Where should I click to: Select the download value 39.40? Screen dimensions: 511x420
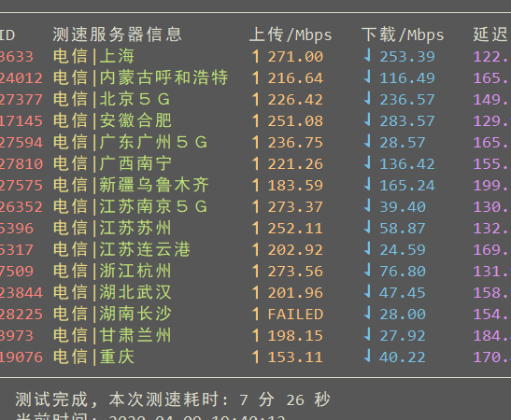(x=403, y=207)
